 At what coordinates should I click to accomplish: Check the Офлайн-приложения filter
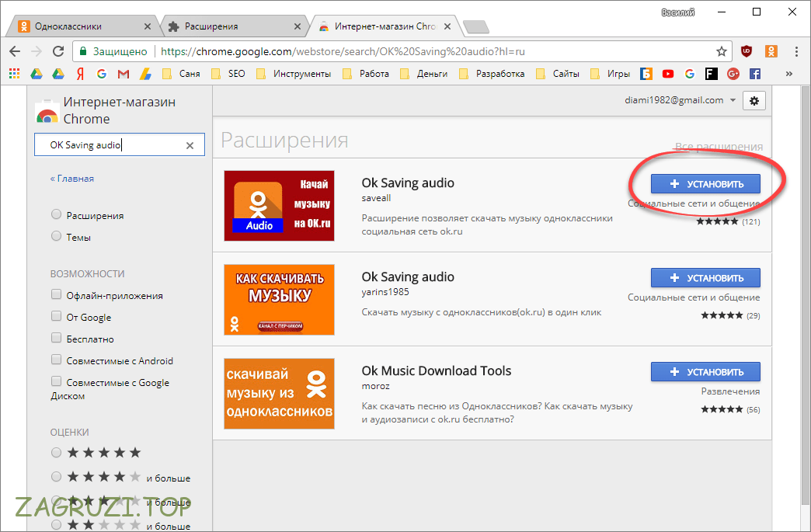(57, 295)
